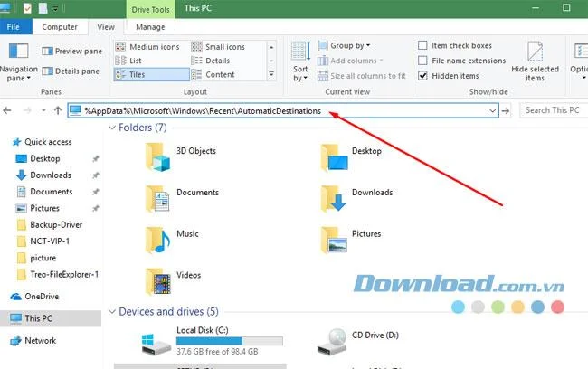Image resolution: width=588 pixels, height=369 pixels.
Task: Collapse the Devices and drives group
Action: [112, 312]
